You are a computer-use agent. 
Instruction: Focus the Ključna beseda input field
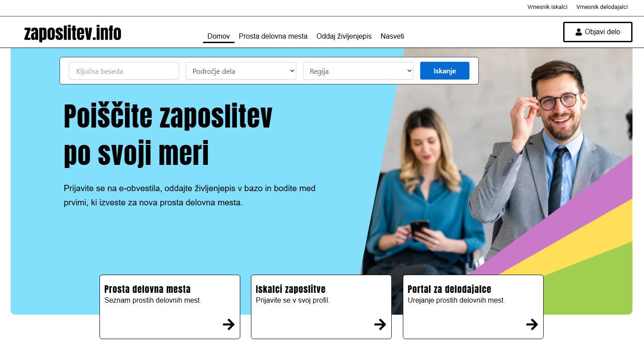tap(124, 71)
